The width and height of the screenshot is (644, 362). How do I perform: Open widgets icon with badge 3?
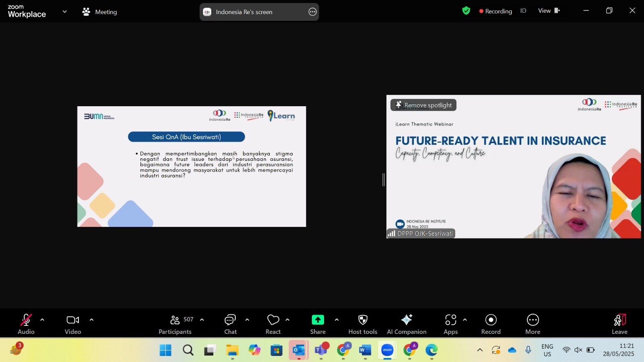point(17,349)
